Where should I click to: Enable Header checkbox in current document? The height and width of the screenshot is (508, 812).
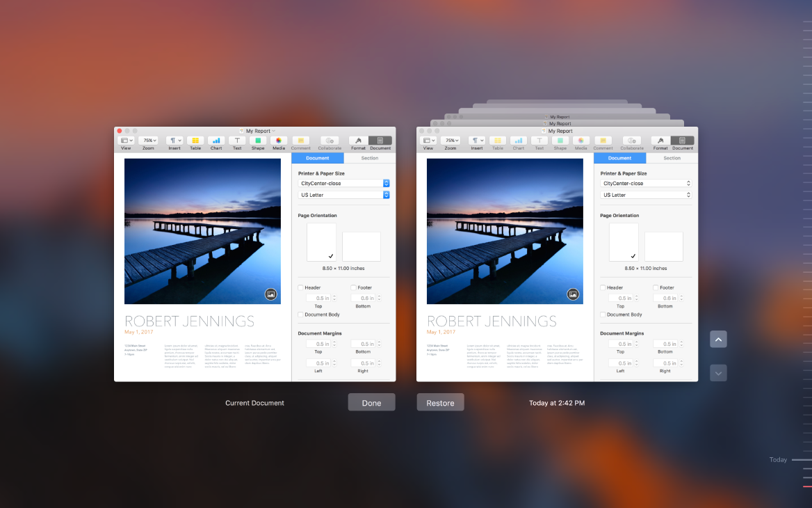coord(301,287)
